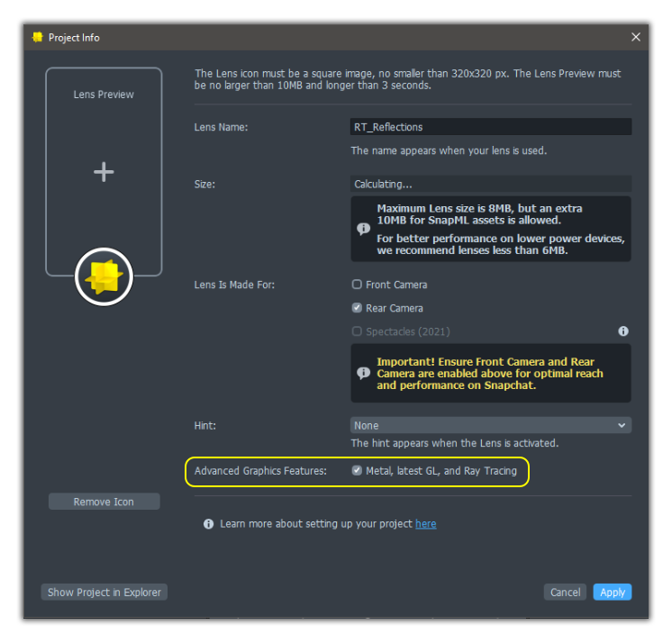Click the Remove Icon button
Screen dimensions: 672x643
(104, 502)
